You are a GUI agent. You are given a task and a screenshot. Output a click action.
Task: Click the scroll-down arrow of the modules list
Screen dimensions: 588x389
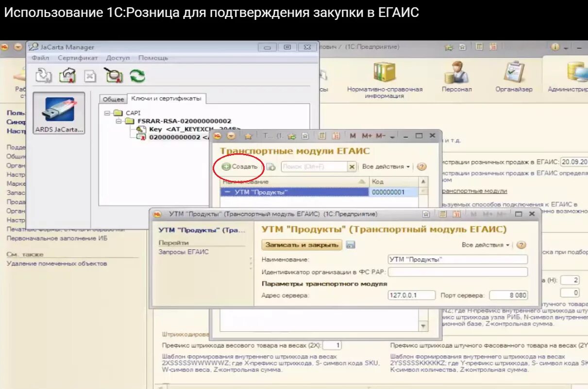(423, 326)
